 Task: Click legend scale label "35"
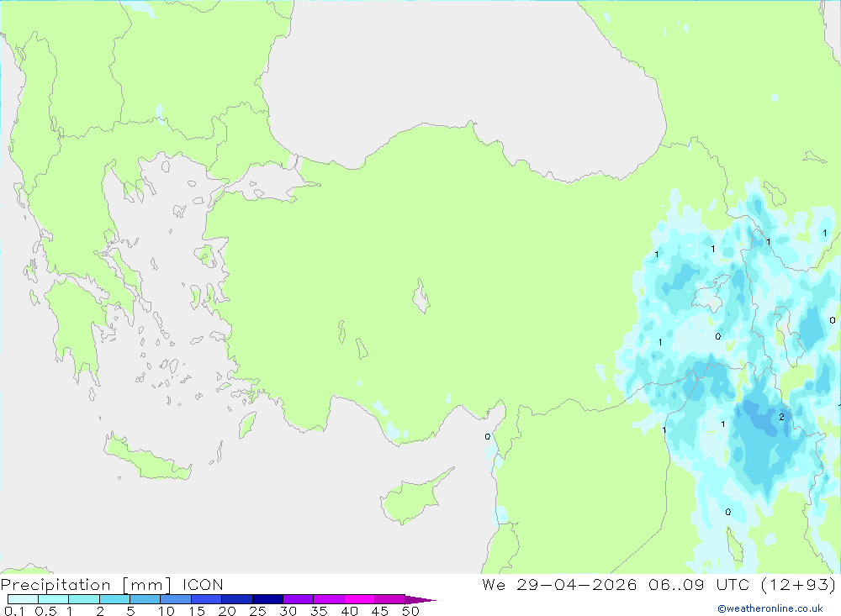(x=319, y=611)
